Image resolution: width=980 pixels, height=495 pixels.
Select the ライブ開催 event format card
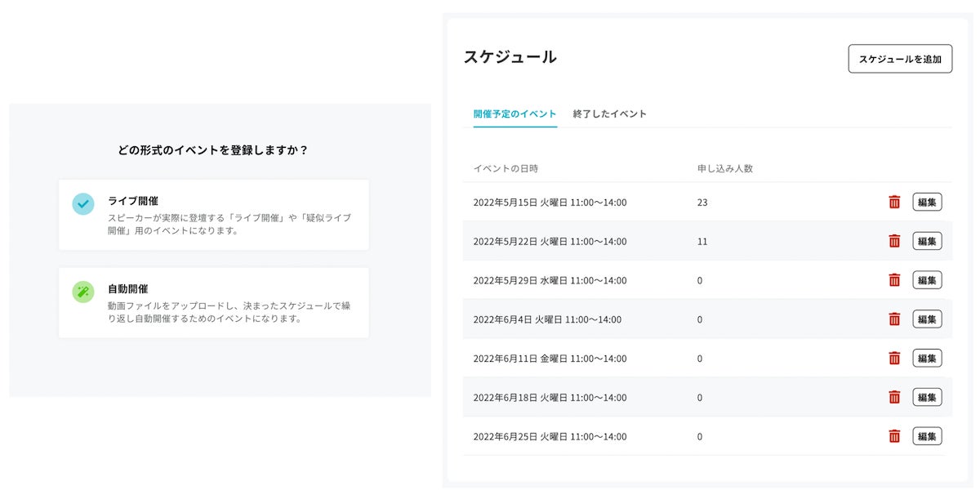pos(213,215)
